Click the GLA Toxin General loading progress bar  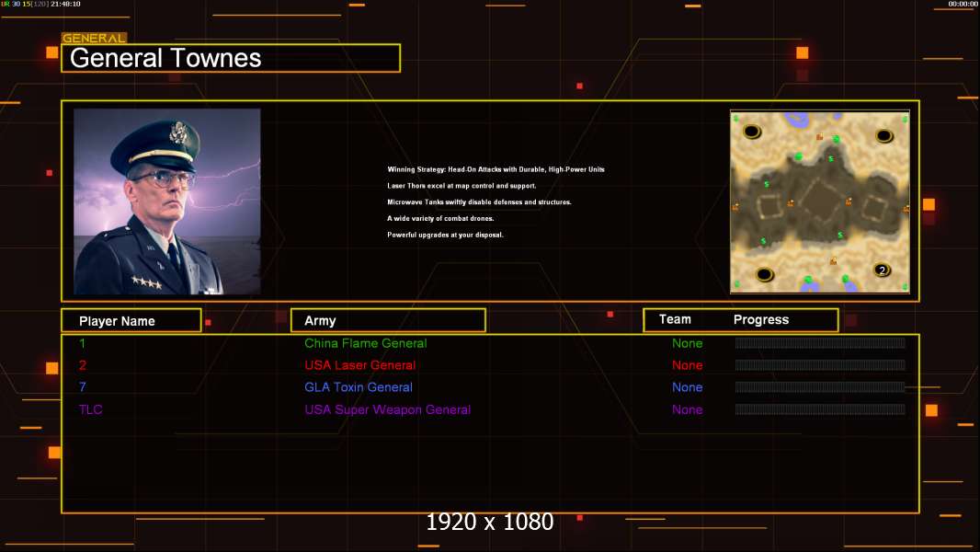(x=820, y=387)
